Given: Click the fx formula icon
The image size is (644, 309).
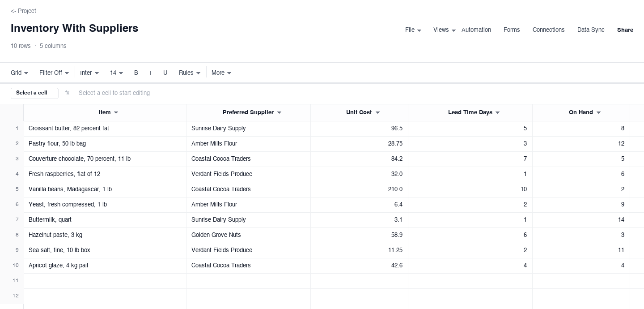Looking at the screenshot, I should (67, 93).
